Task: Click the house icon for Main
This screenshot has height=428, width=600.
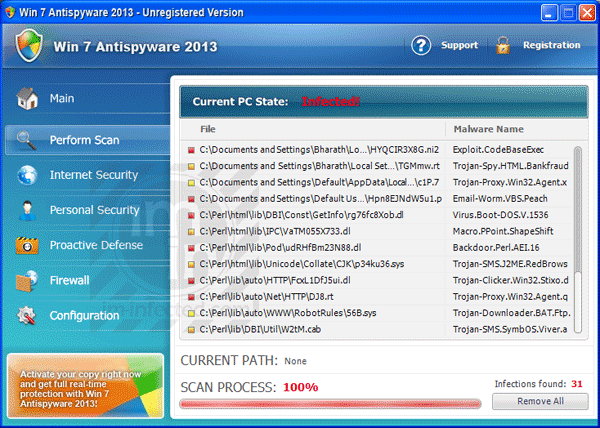Action: [x=27, y=99]
